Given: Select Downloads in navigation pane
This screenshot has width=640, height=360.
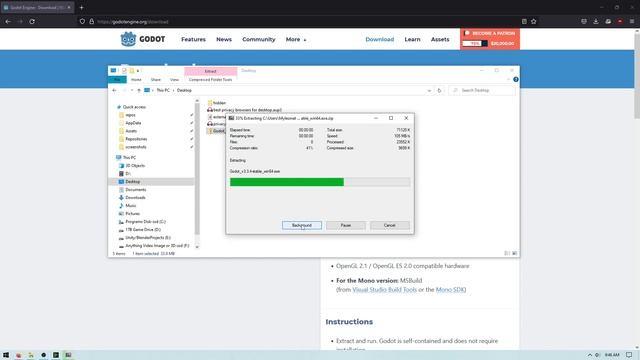Looking at the screenshot, I should [x=135, y=198].
